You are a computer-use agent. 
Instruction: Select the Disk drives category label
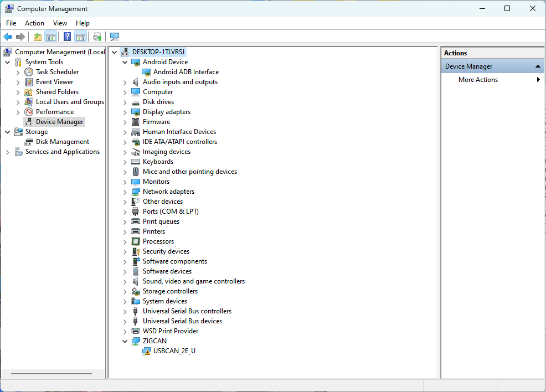click(158, 102)
